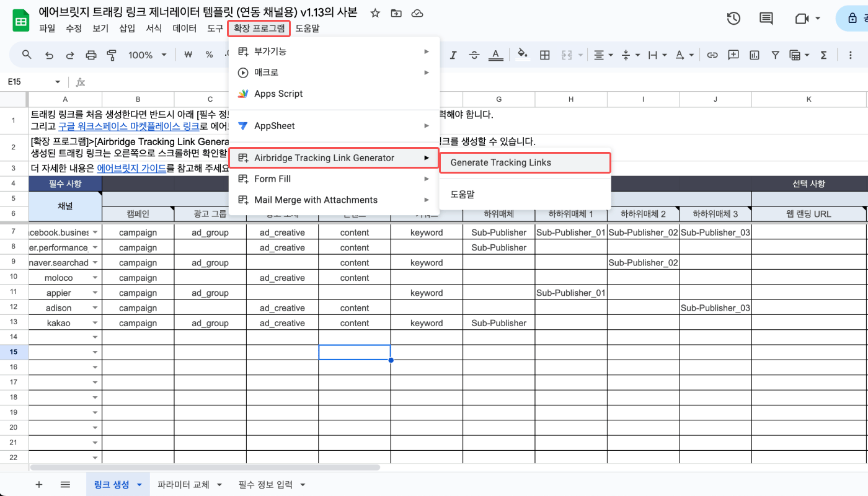This screenshot has height=496, width=868.
Task: Open the 삽입 menu
Action: pos(127,29)
